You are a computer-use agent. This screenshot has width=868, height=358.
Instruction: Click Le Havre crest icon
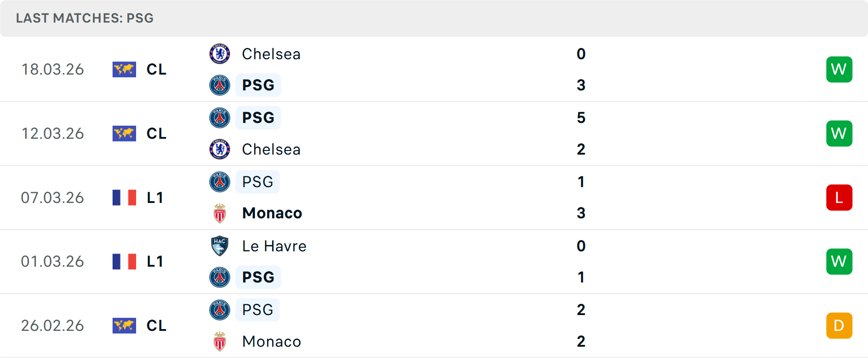click(220, 246)
